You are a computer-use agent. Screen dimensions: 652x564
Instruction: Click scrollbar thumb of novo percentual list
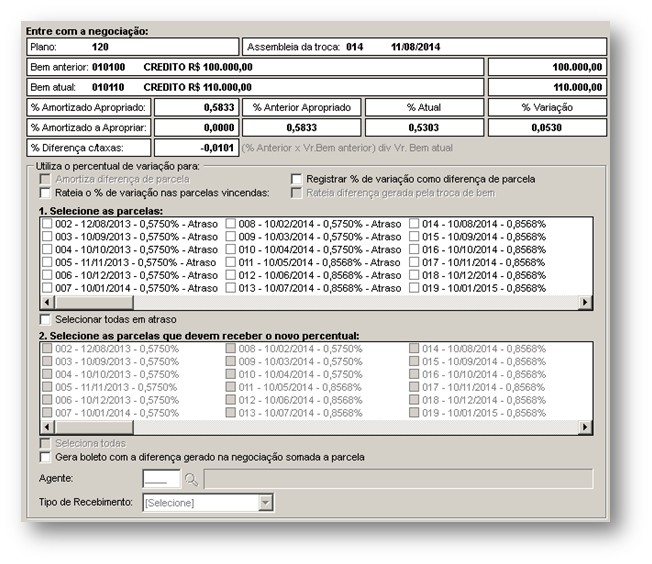point(94,427)
